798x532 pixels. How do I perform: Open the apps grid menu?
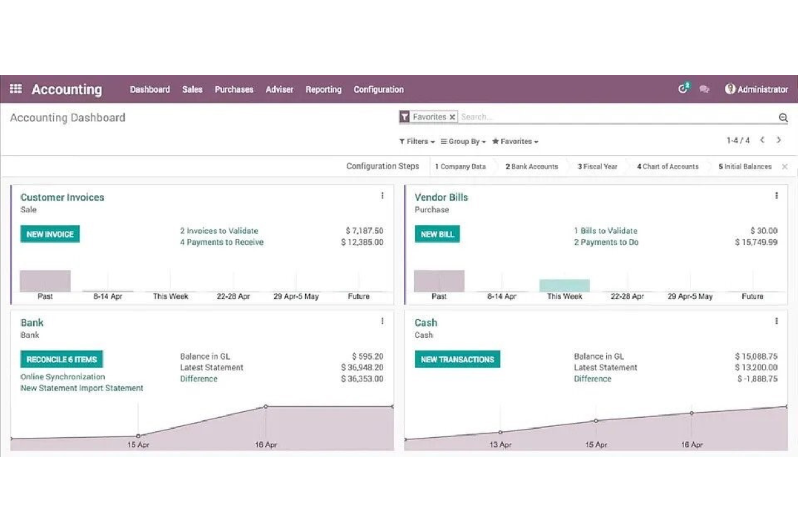15,89
